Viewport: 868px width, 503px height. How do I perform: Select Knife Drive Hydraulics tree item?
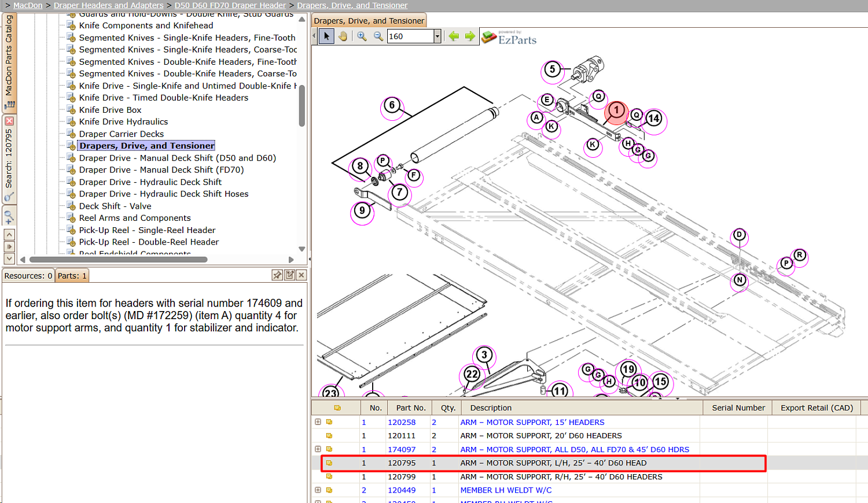point(123,122)
